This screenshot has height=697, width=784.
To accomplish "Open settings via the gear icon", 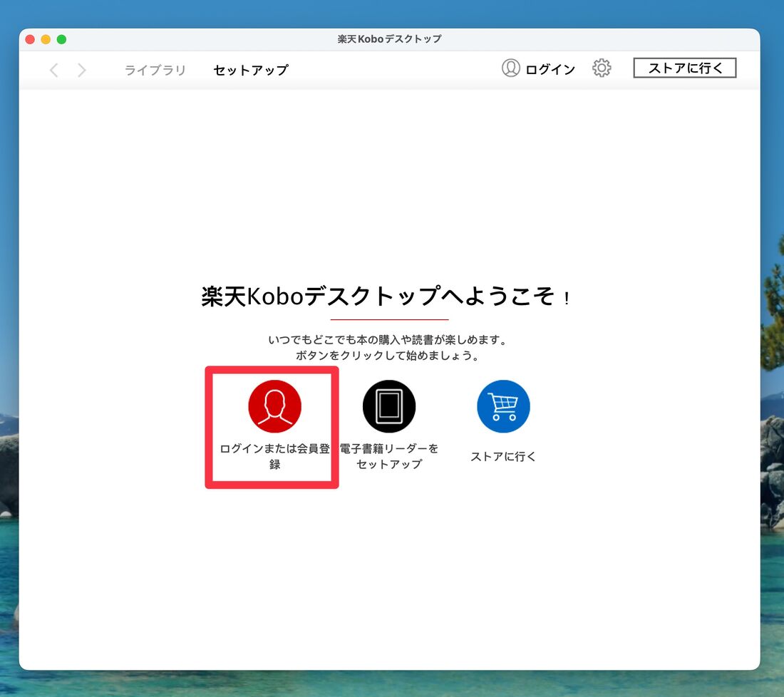I will tap(602, 68).
